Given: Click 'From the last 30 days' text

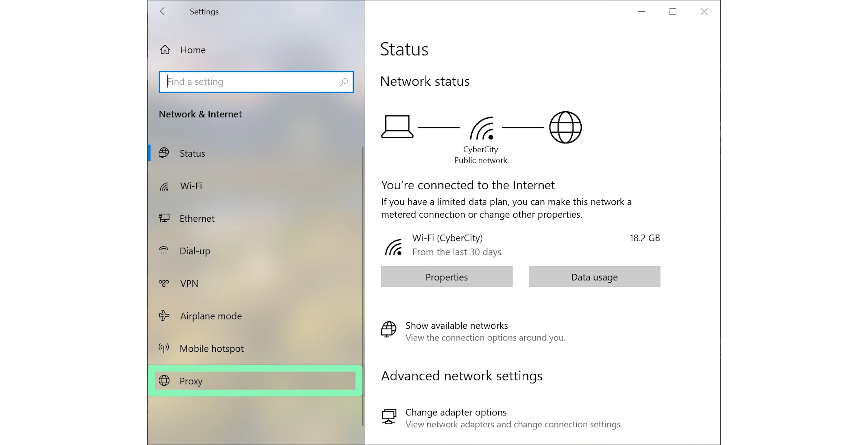Looking at the screenshot, I should click(x=457, y=252).
